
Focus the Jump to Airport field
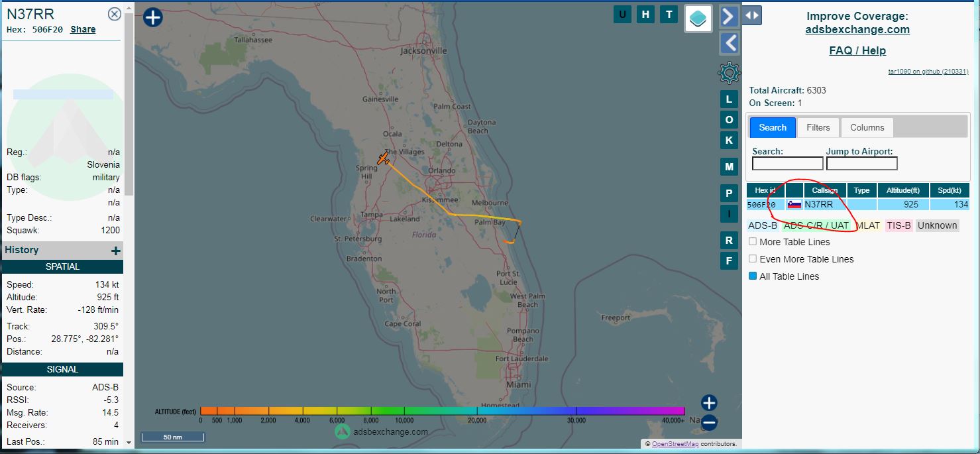(x=861, y=163)
